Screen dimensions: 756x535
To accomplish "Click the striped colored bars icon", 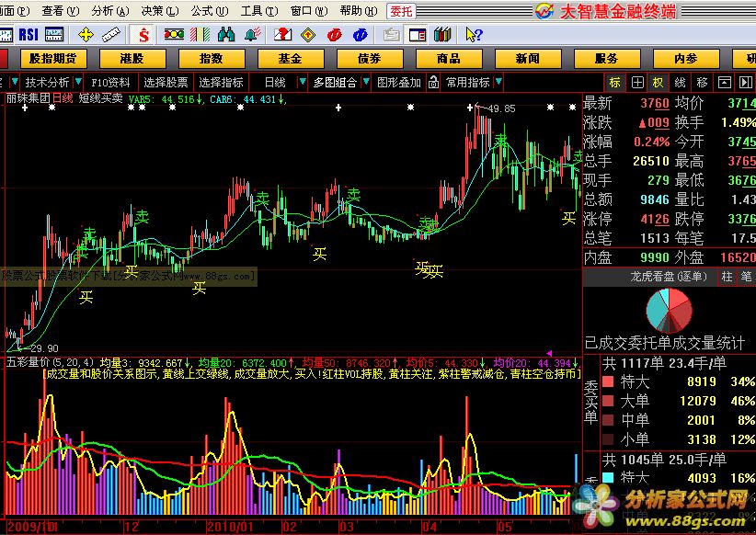I will click(200, 34).
